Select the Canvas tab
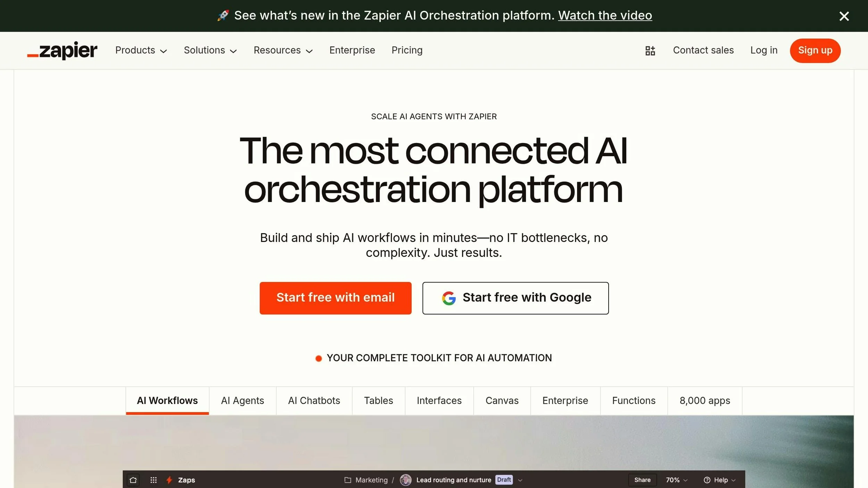This screenshot has width=868, height=488. (502, 401)
